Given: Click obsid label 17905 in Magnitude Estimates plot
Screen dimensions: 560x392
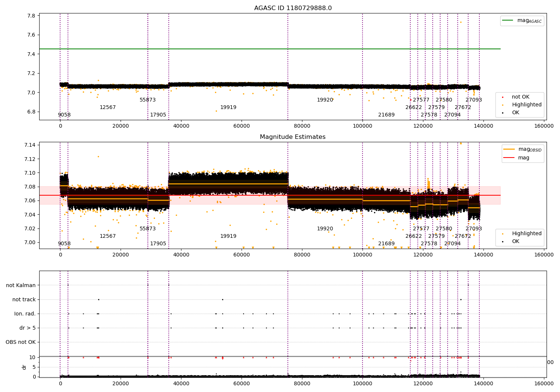Looking at the screenshot, I should (158, 244).
